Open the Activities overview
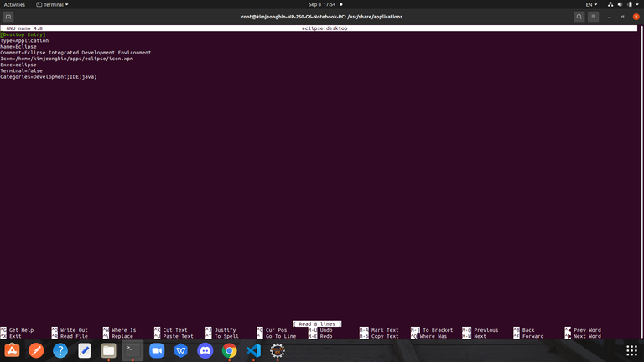This screenshot has width=644, height=362. [x=14, y=4]
